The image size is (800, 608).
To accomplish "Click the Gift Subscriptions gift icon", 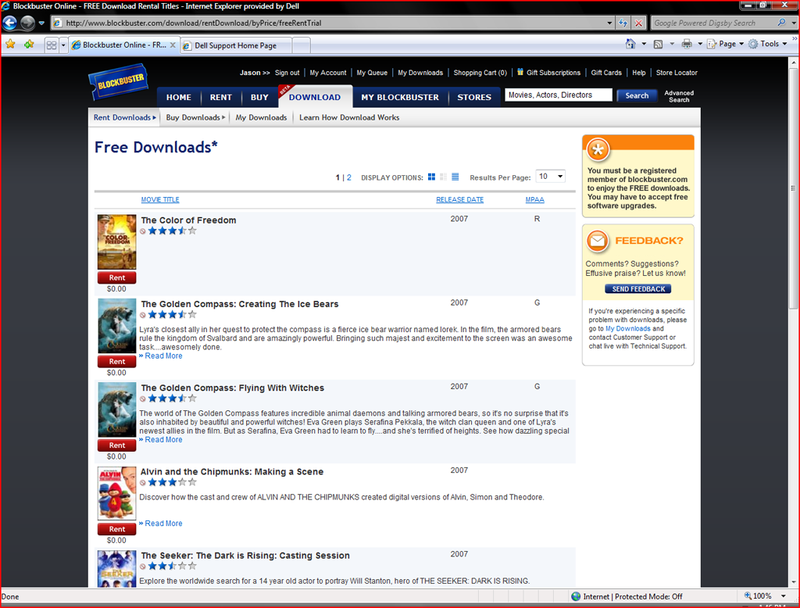I will click(x=520, y=72).
